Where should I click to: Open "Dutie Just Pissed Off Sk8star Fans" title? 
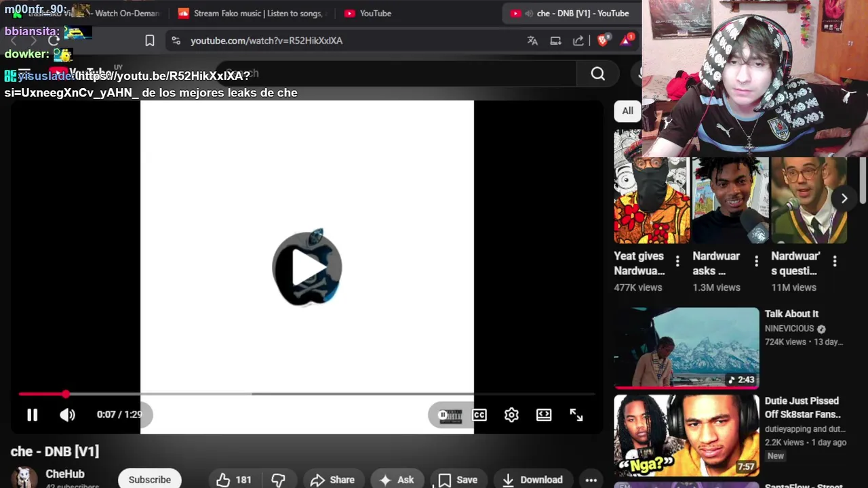[803, 407]
